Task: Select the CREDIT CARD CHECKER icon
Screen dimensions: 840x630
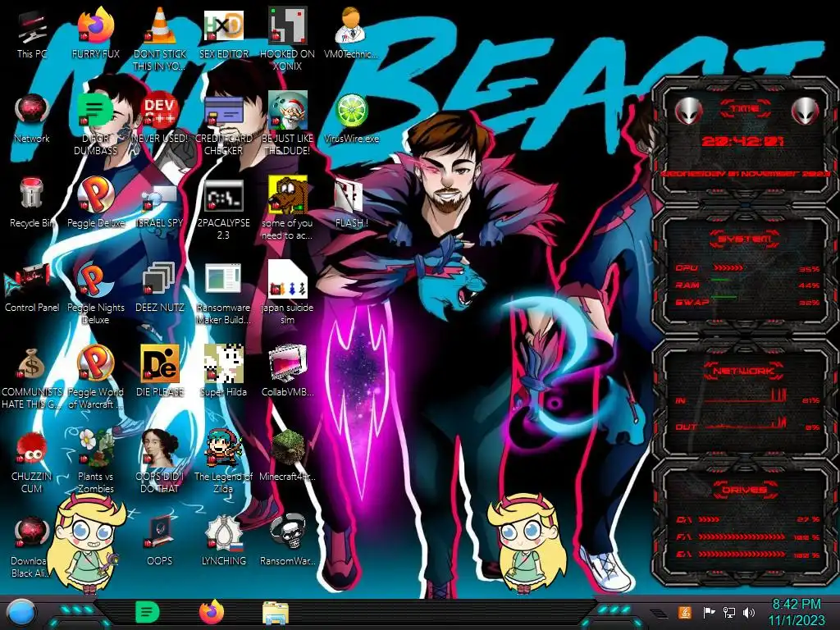Action: click(223, 125)
